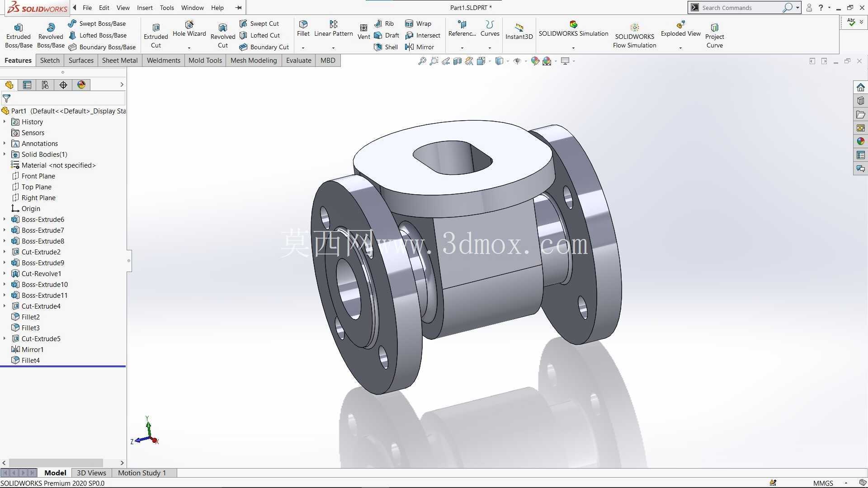Open the PropertyManager panel tab

click(x=27, y=85)
